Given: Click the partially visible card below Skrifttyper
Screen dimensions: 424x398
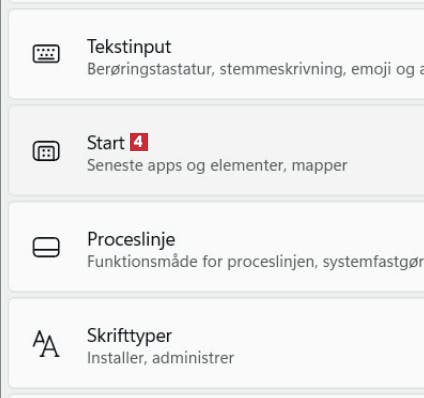Looking at the screenshot, I should pos(216,397).
